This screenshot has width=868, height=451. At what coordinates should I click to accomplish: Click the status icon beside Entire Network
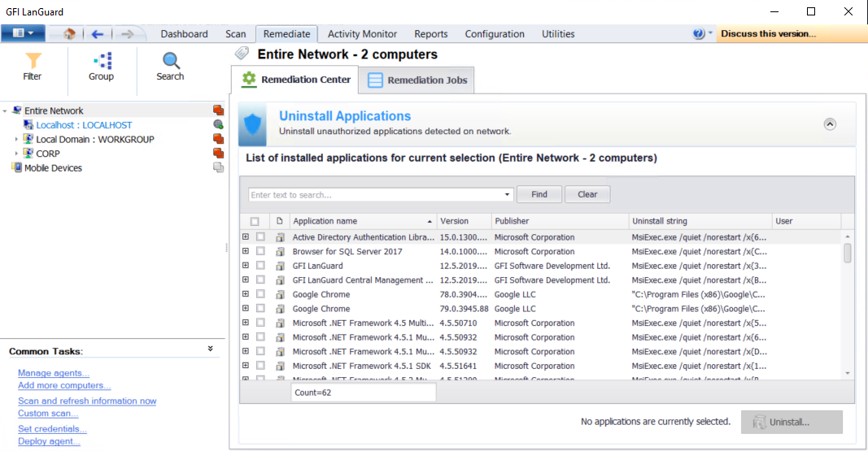pos(219,110)
